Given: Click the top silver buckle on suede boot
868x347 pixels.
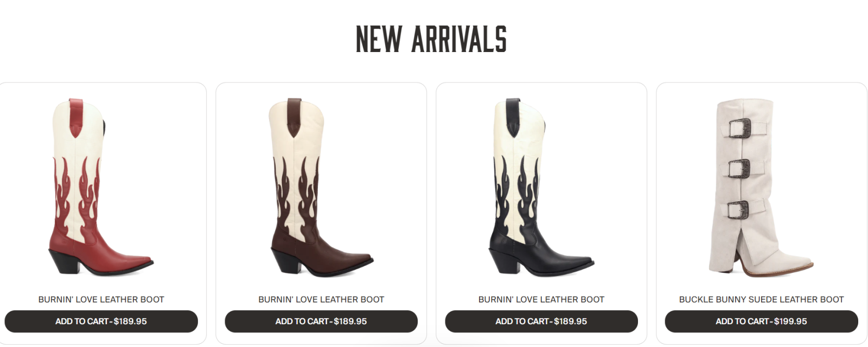Looking at the screenshot, I should (x=739, y=128).
